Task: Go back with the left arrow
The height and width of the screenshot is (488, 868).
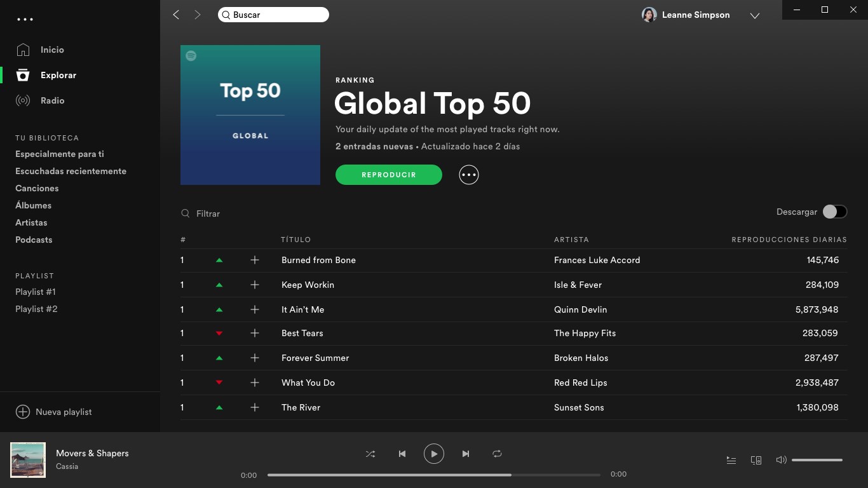Action: pos(176,15)
